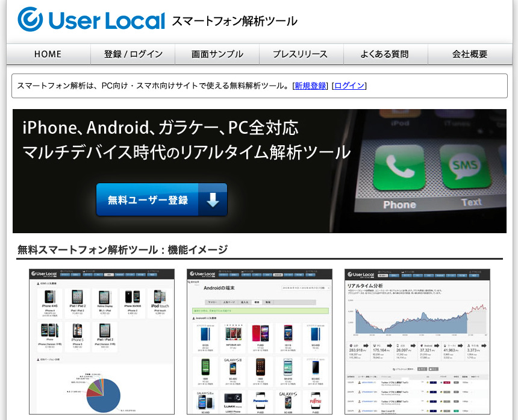518x420 pixels.
Task: Open the リアルタイム分析 screenshot thumbnail
Action: 417,340
